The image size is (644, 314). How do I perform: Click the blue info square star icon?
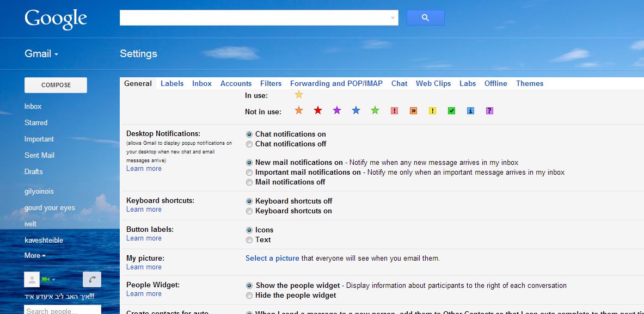coord(470,110)
